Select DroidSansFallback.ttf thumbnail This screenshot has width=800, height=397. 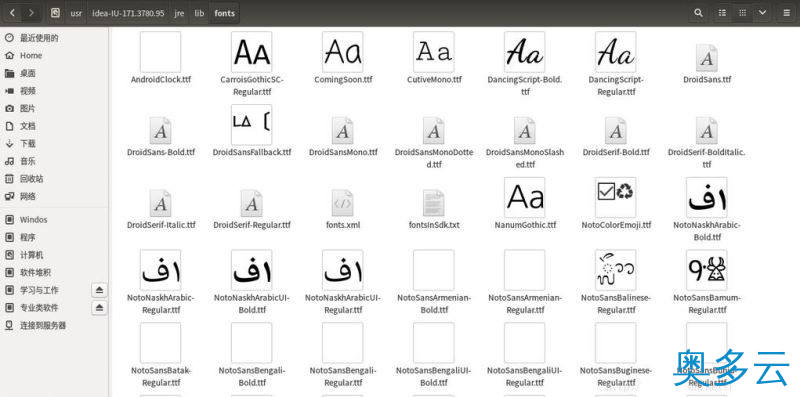click(x=251, y=125)
